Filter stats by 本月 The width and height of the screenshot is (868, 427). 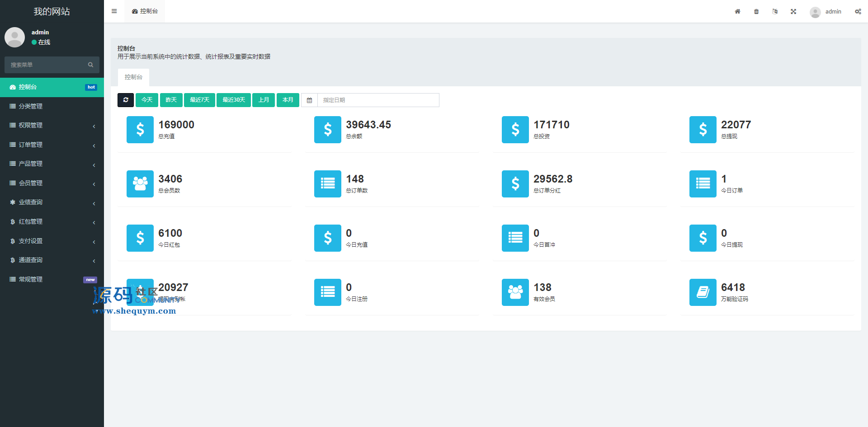click(288, 100)
